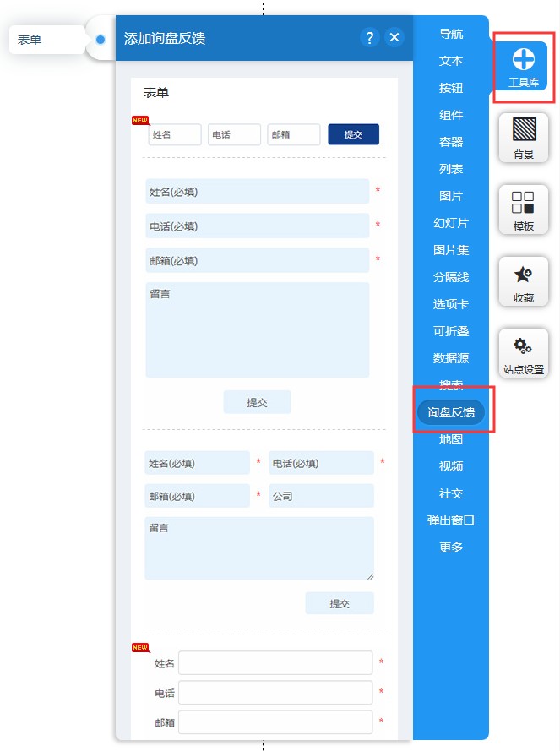
Task: Select the 可折叠 category
Action: [451, 331]
